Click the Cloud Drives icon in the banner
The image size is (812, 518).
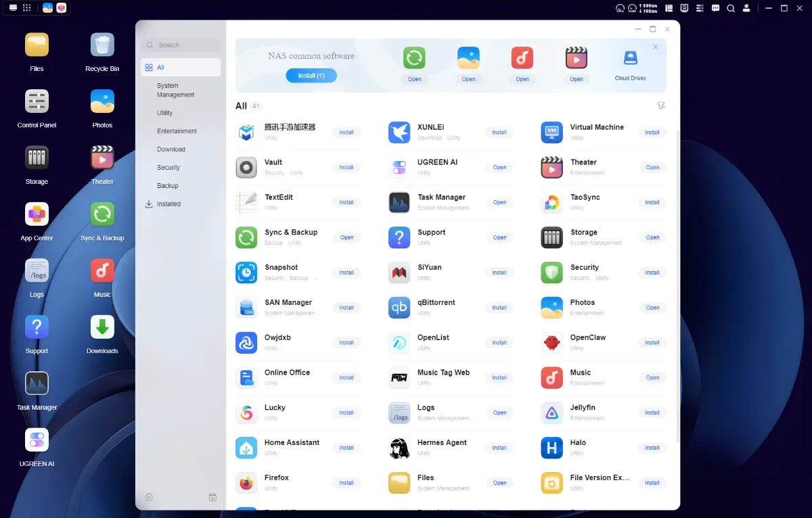630,58
